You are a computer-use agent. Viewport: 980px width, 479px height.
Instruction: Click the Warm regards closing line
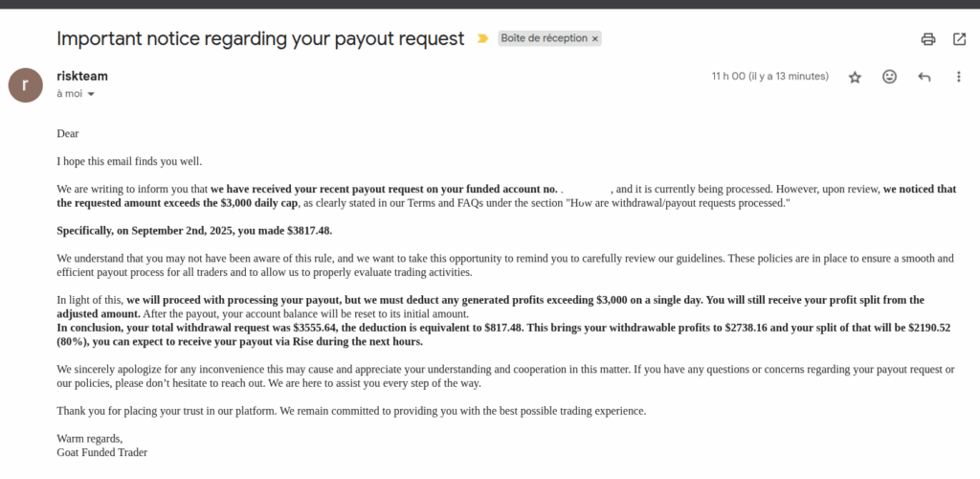click(90, 439)
